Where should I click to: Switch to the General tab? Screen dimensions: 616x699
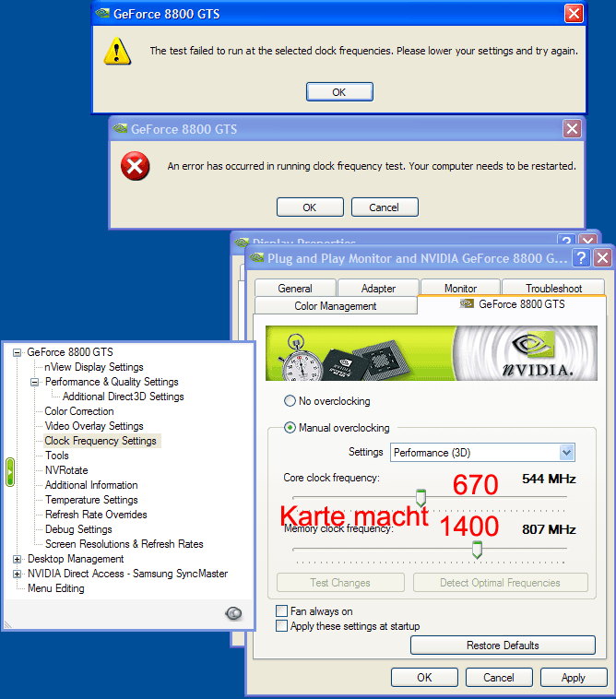click(x=295, y=288)
